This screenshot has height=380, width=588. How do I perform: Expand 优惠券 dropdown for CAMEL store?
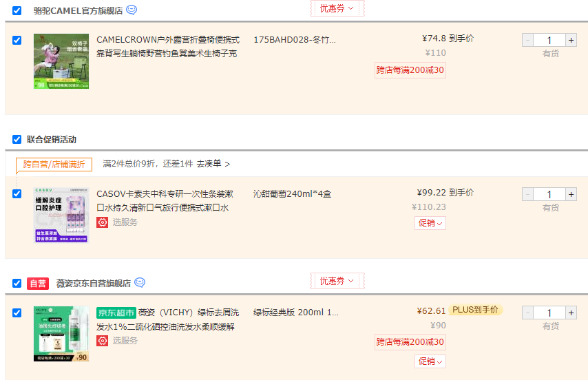tap(337, 8)
